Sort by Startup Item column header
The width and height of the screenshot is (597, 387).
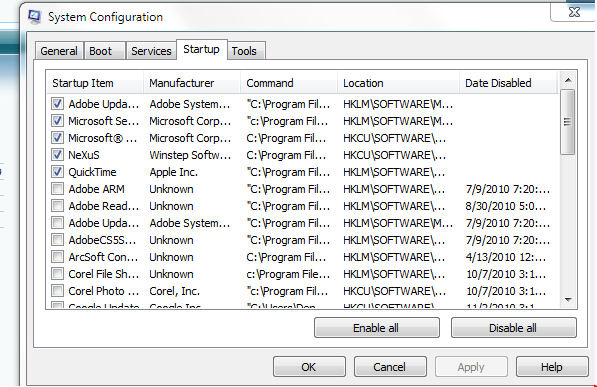(x=95, y=83)
